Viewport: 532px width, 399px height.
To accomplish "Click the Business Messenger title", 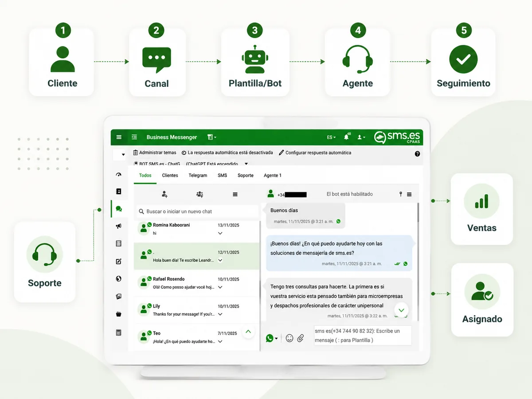I will tap(172, 137).
